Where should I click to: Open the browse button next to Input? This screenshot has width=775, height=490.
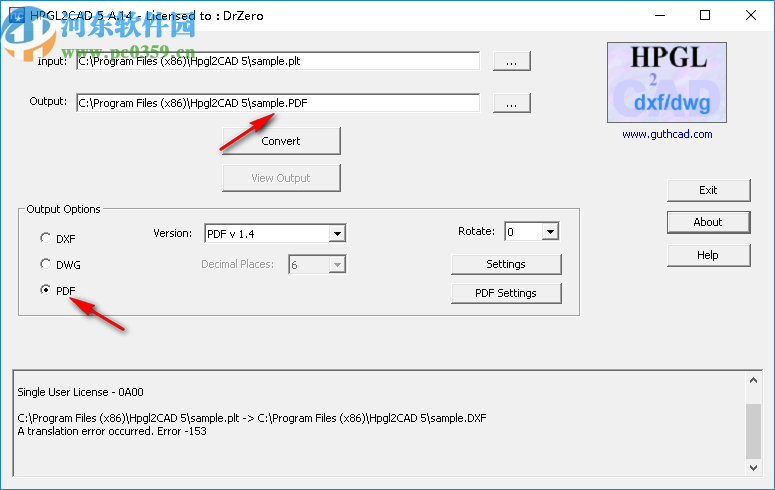pos(512,61)
